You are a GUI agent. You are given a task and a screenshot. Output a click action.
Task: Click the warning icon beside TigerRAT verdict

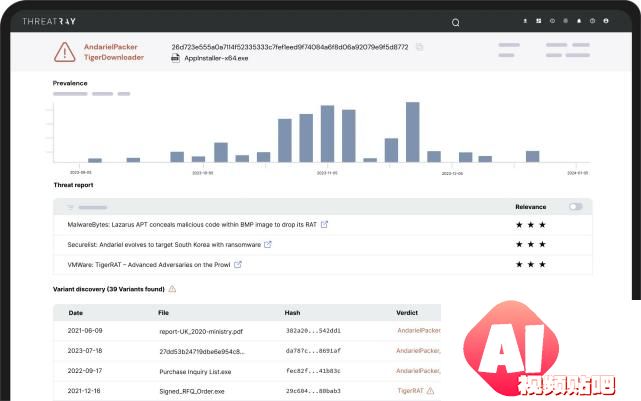point(430,391)
